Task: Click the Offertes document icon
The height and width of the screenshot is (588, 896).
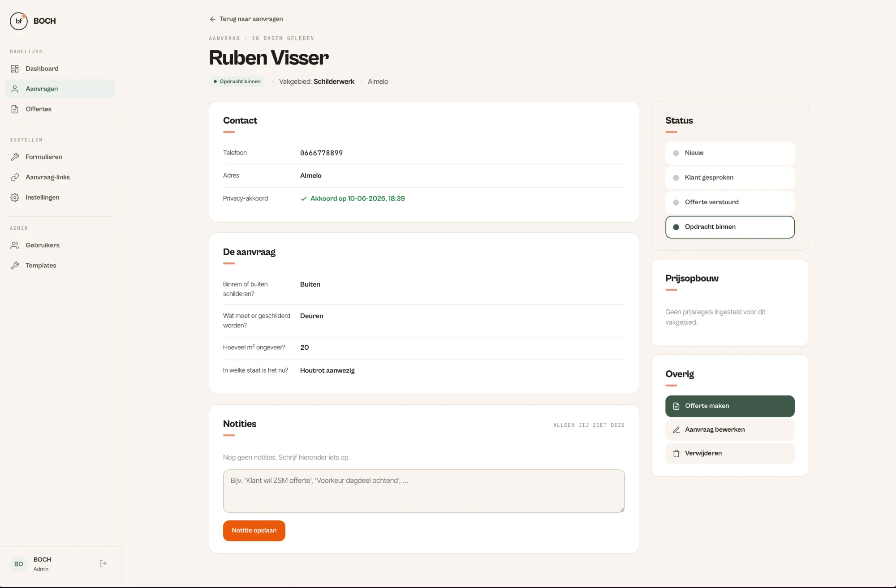Action: (x=15, y=109)
